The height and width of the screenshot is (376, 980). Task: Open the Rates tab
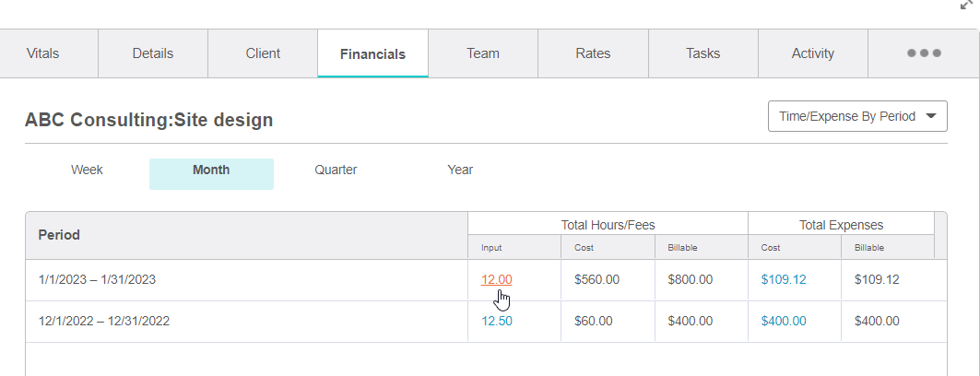(x=593, y=53)
